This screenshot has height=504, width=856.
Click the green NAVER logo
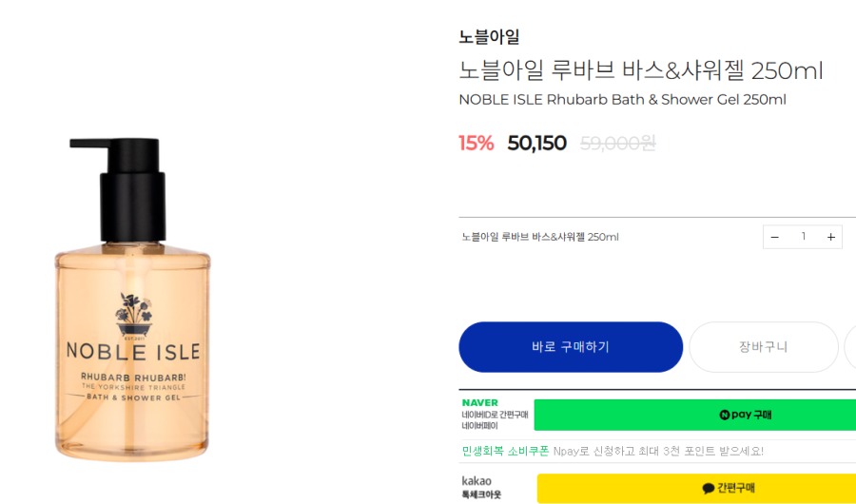tap(479, 403)
